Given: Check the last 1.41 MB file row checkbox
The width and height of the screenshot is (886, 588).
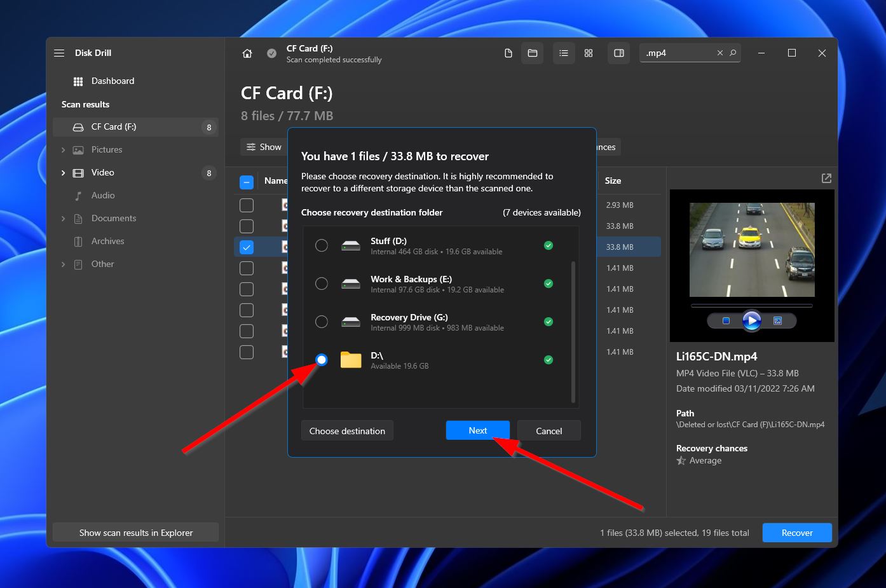Looking at the screenshot, I should coord(247,352).
